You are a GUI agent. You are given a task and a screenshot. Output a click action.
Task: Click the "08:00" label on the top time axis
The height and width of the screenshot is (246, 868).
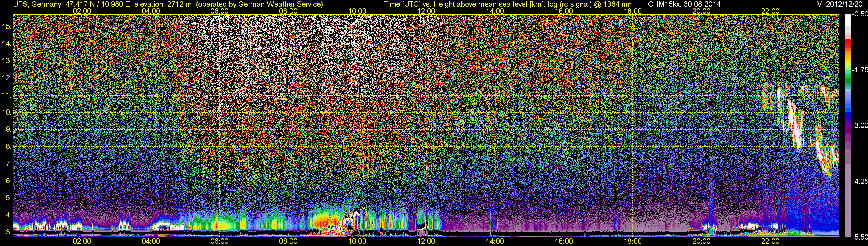click(288, 11)
